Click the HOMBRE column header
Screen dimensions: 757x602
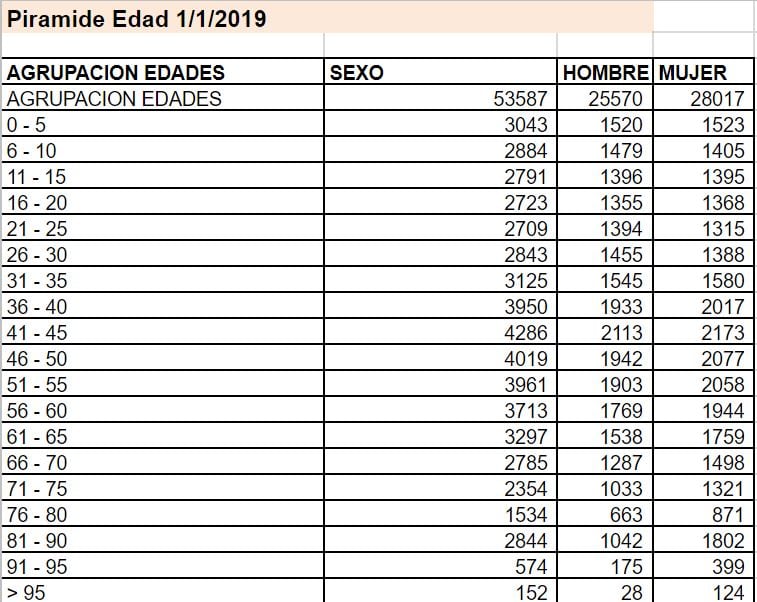click(605, 73)
